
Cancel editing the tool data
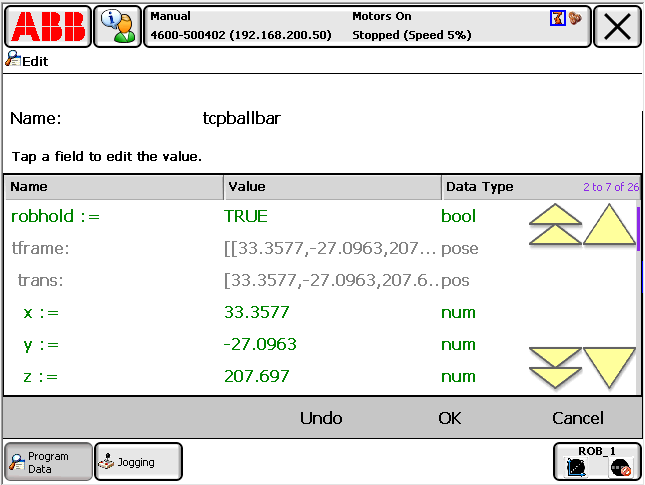[577, 418]
